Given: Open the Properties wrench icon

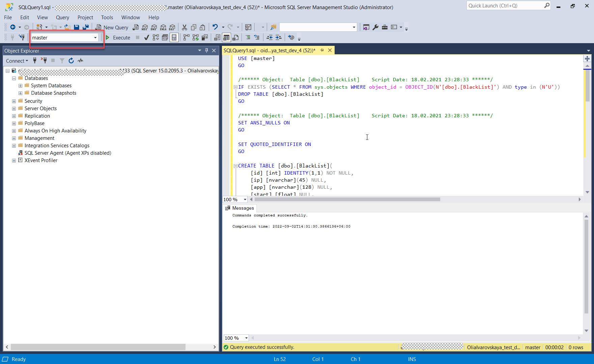Looking at the screenshot, I should [x=375, y=27].
